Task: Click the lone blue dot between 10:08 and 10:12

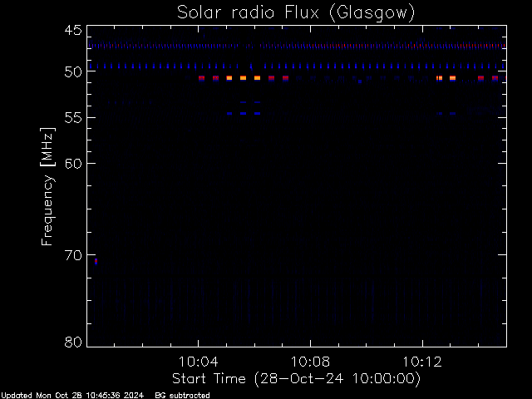Action: click(360, 81)
